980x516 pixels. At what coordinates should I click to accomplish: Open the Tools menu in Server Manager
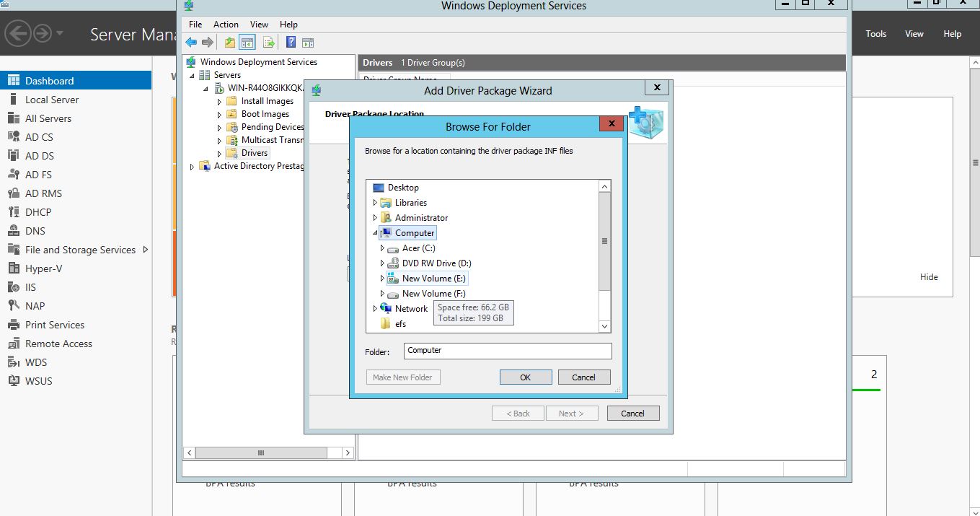[x=875, y=34]
